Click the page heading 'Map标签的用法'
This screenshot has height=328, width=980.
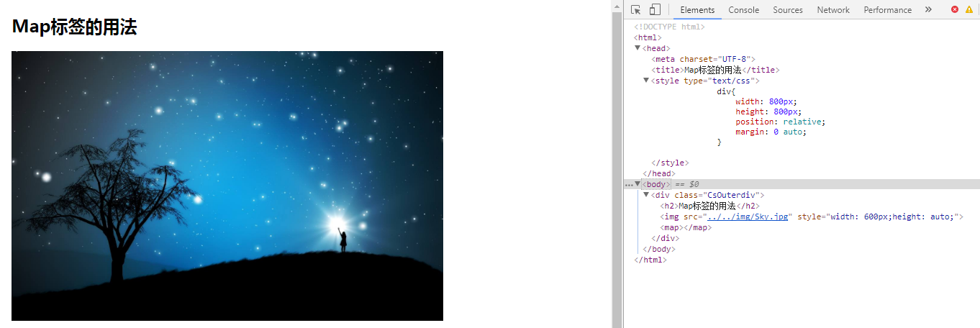click(x=74, y=27)
